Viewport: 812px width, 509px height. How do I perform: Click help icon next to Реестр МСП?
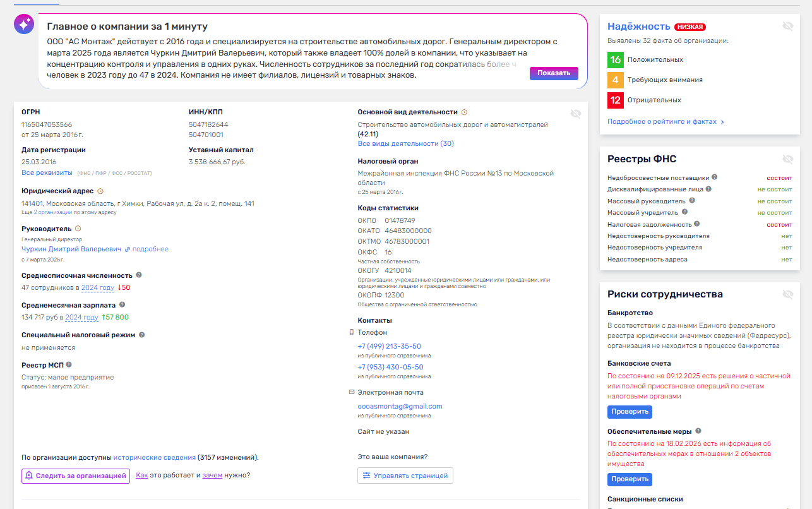[69, 364]
